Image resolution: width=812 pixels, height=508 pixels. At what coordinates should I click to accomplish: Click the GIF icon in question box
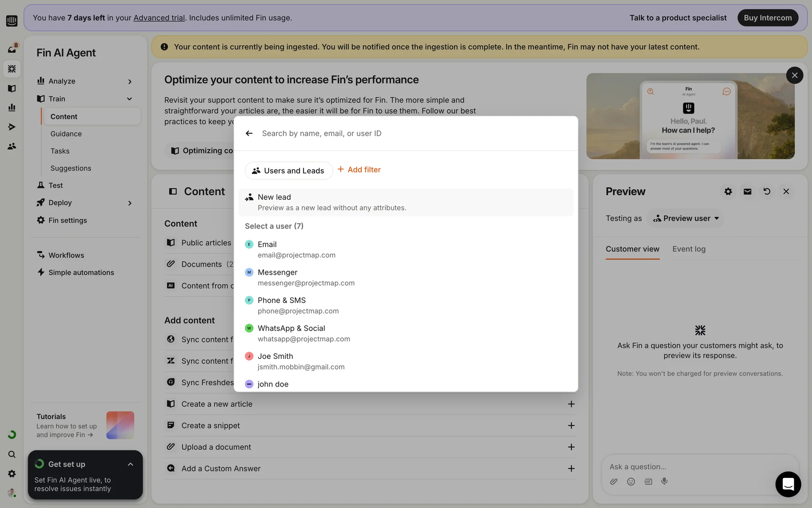coord(648,481)
